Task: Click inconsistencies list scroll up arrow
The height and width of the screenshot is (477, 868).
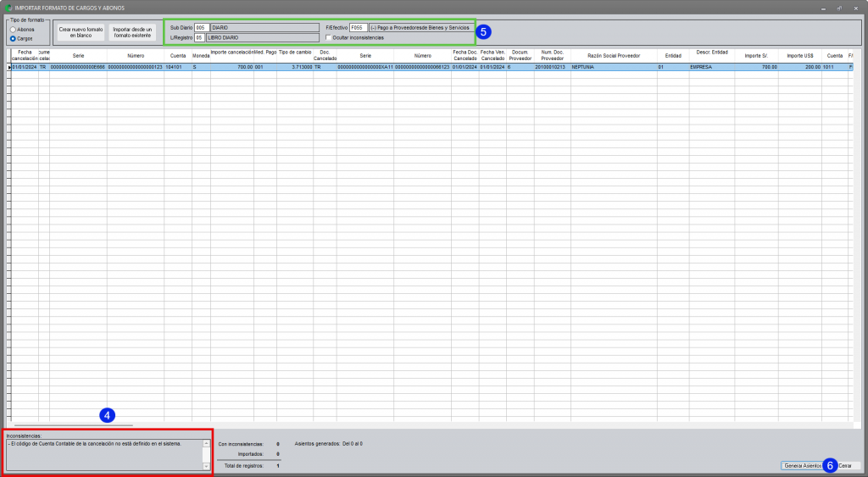Action: coord(207,443)
